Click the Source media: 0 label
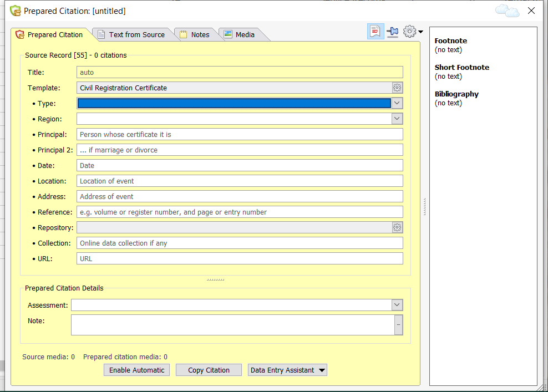 [49, 357]
